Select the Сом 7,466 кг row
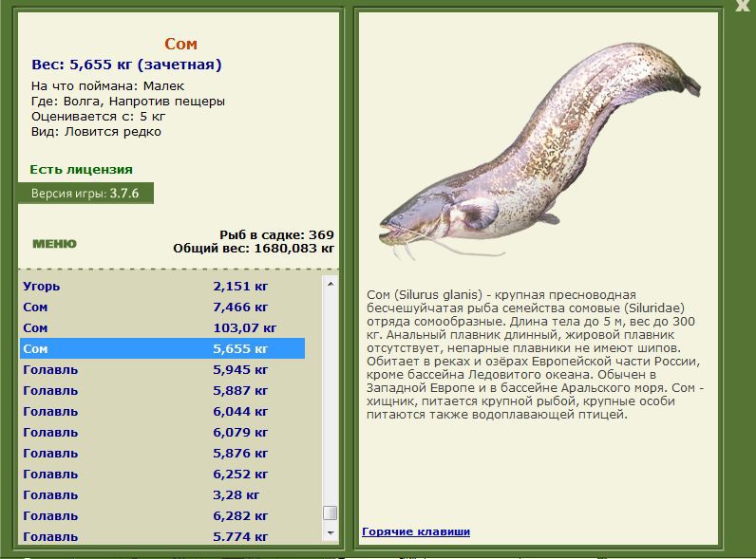 (x=162, y=307)
